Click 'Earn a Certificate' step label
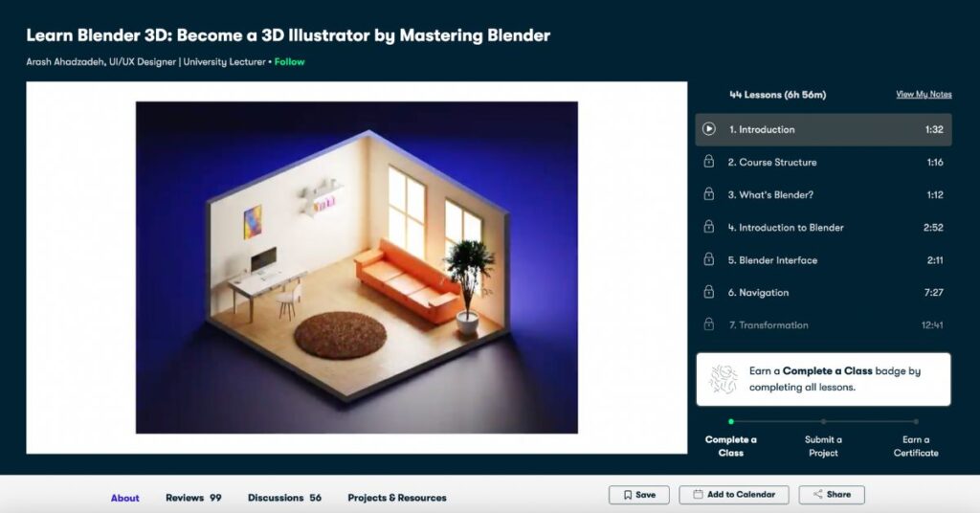 point(916,446)
